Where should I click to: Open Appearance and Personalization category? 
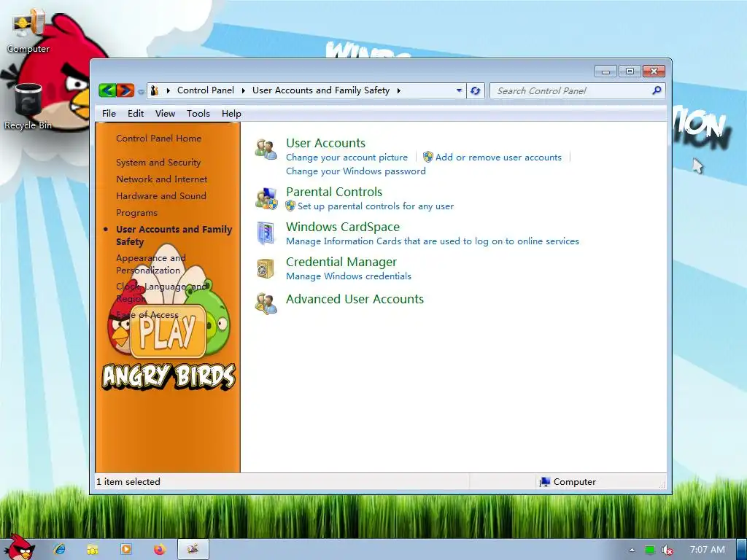pyautogui.click(x=151, y=264)
